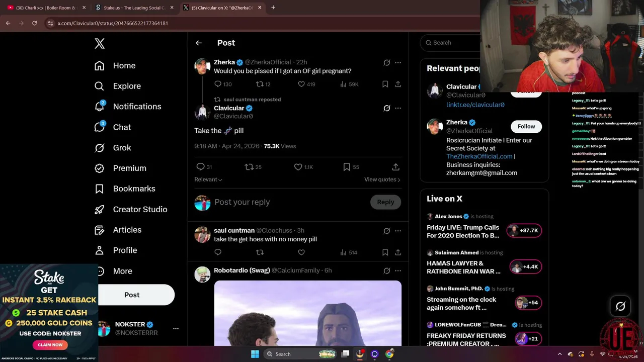Viewport: 644px width, 362px height.
Task: Grok icon on Clavicular's post
Action: click(x=386, y=108)
